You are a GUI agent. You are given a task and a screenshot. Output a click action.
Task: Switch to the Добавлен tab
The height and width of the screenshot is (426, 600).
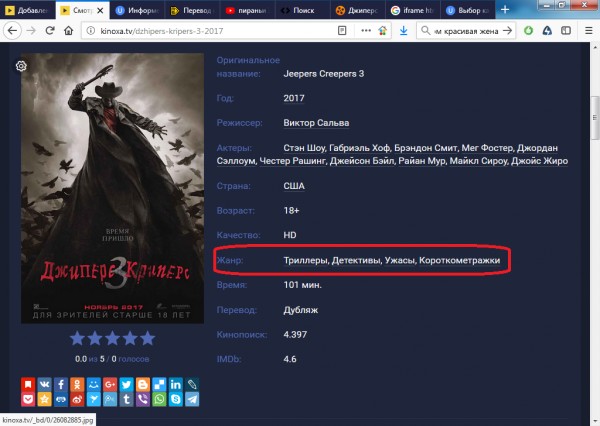pyautogui.click(x=28, y=10)
